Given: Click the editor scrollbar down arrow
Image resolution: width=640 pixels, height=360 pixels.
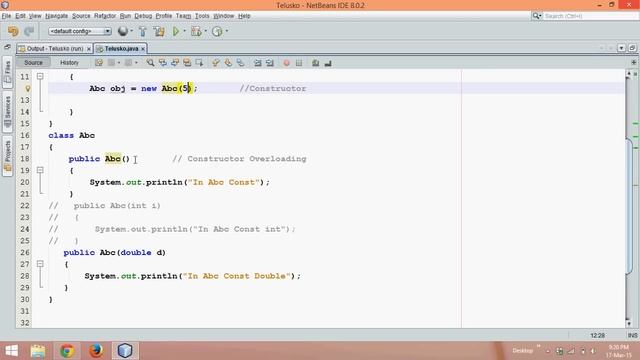Looking at the screenshot, I should click(x=629, y=324).
